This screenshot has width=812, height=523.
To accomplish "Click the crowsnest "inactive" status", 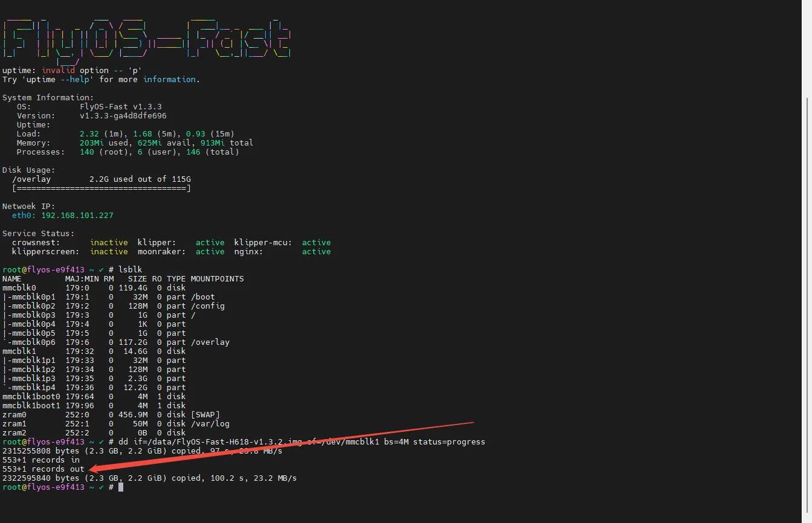I will pyautogui.click(x=109, y=243).
